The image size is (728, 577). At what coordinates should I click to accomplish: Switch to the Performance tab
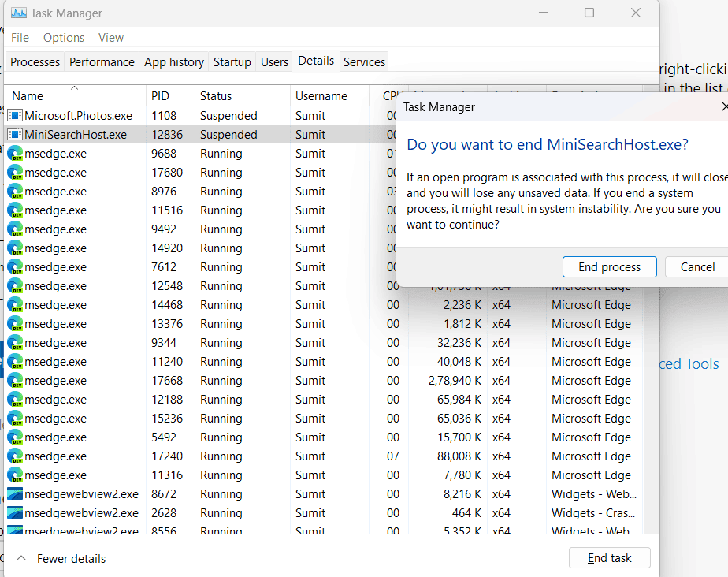(x=102, y=62)
